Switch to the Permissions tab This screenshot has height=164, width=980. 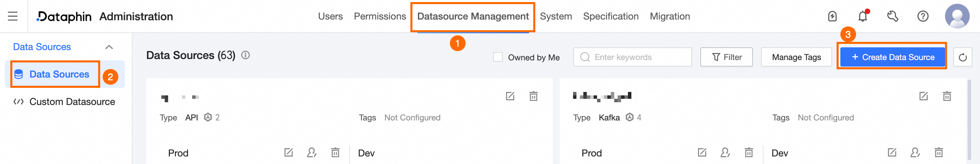(x=380, y=16)
